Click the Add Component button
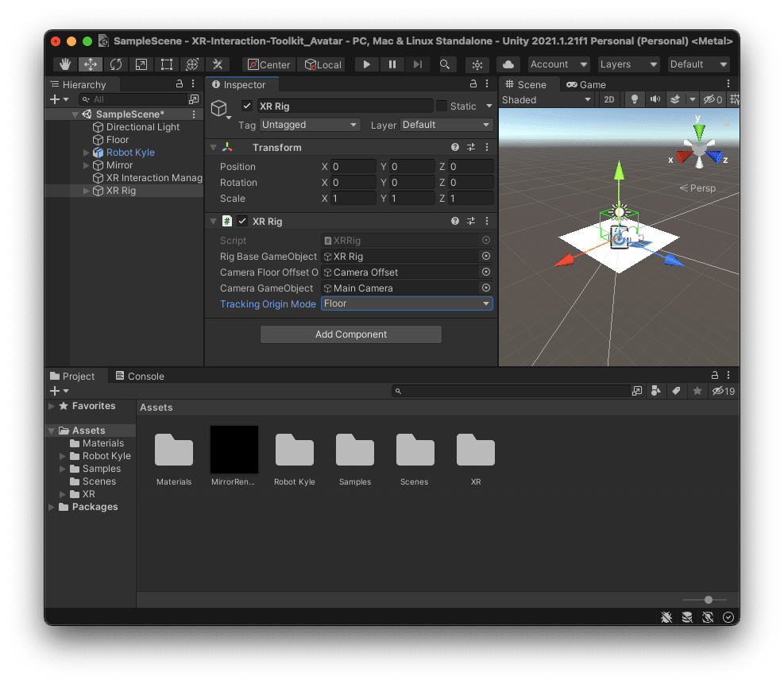 tap(351, 334)
